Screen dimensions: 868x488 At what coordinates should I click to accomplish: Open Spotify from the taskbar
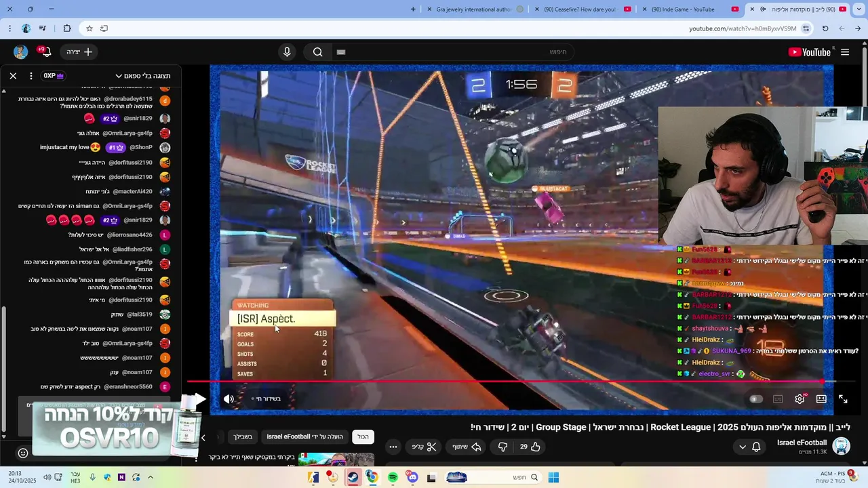coord(393,478)
